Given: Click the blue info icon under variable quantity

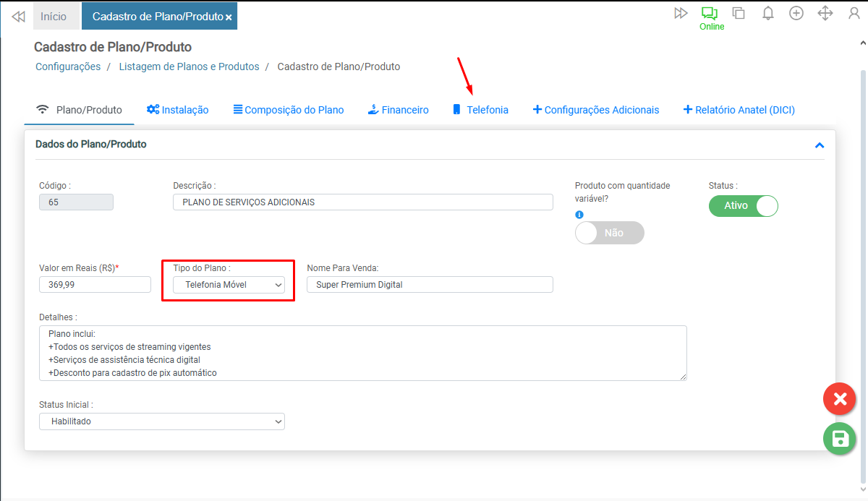Looking at the screenshot, I should pos(579,215).
